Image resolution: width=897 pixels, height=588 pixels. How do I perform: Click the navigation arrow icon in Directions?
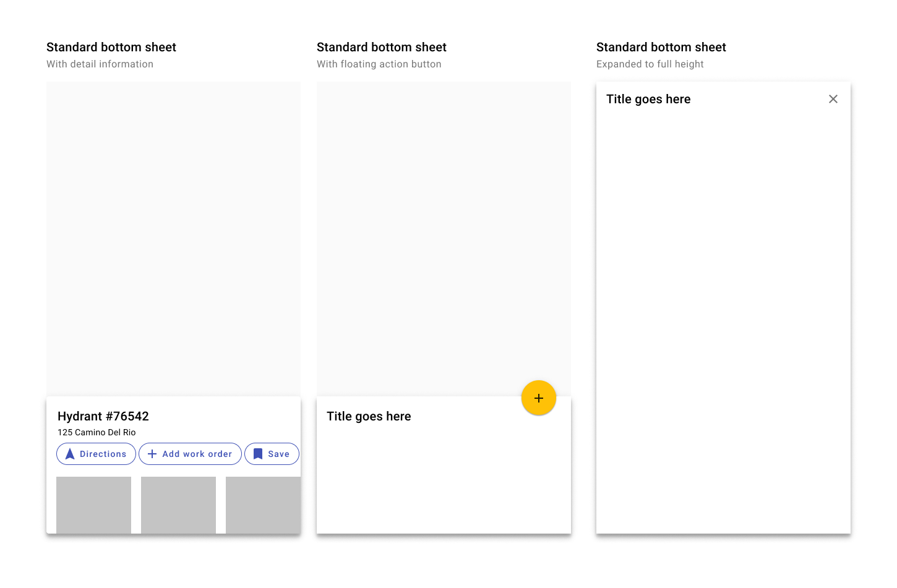pyautogui.click(x=70, y=454)
